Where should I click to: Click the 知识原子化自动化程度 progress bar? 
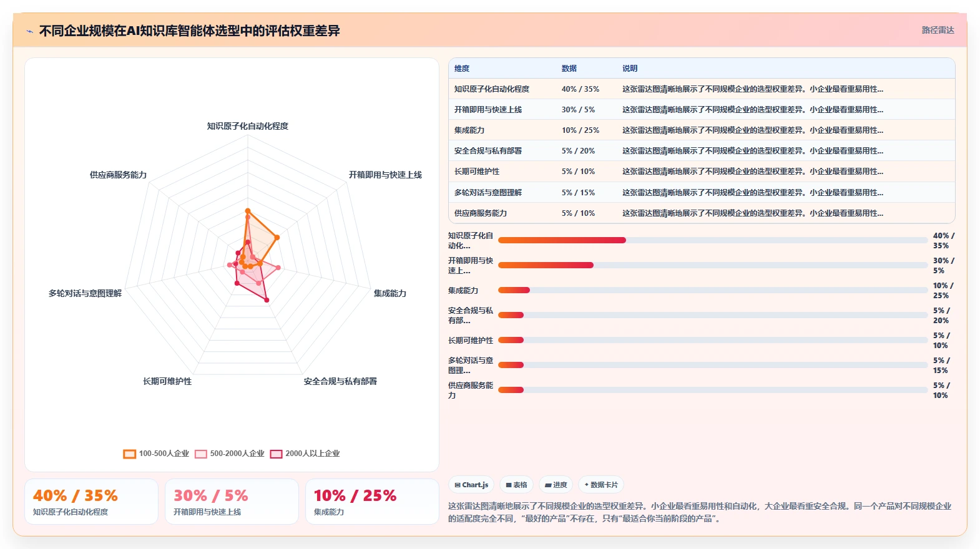coord(713,240)
